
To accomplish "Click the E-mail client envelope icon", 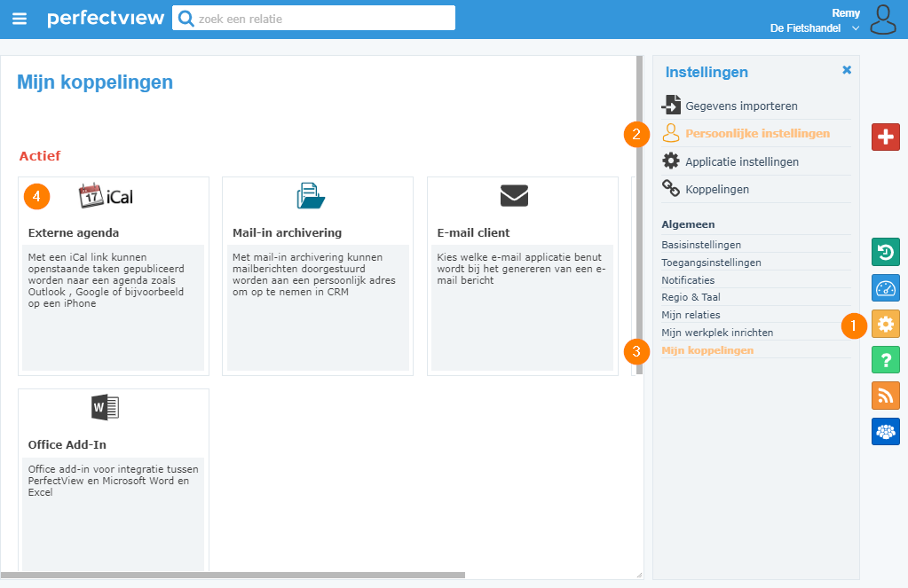I will pos(514,196).
